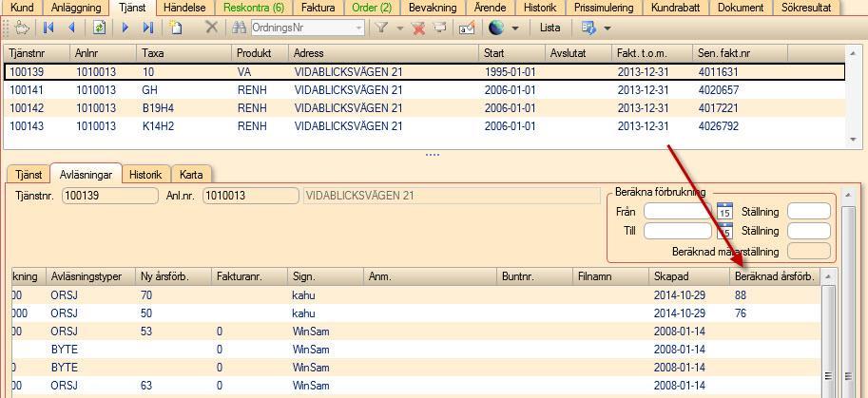This screenshot has height=398, width=868.
Task: Go to the first record
Action: pyautogui.click(x=48, y=28)
